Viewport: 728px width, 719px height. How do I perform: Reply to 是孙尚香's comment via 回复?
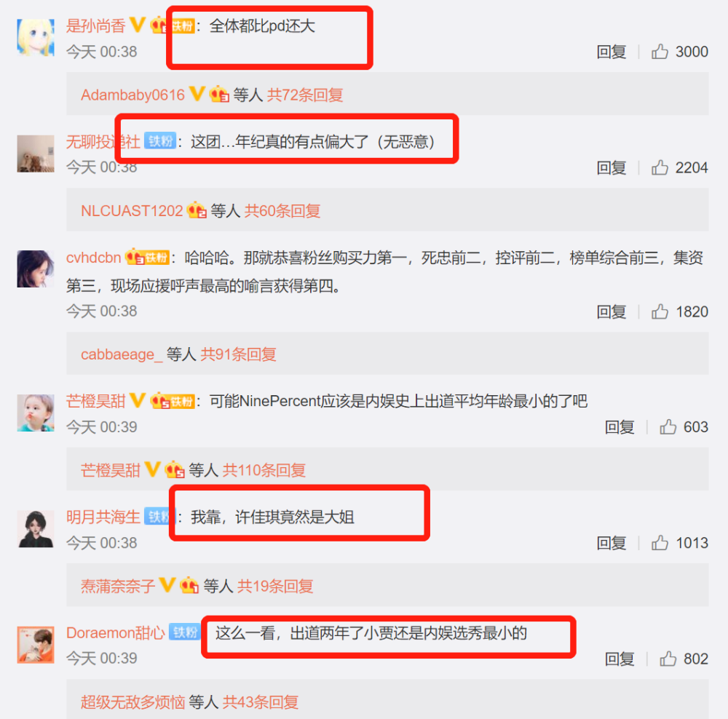click(611, 52)
